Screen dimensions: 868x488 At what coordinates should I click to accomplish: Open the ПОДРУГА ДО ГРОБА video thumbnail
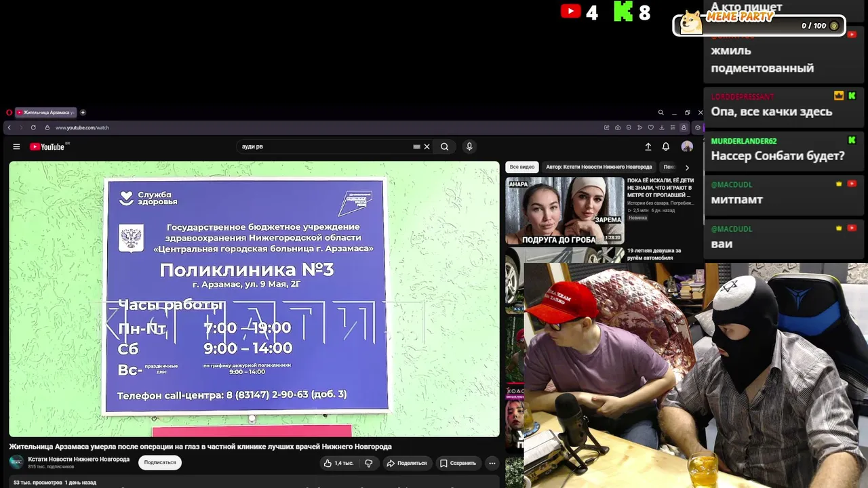[x=564, y=211]
